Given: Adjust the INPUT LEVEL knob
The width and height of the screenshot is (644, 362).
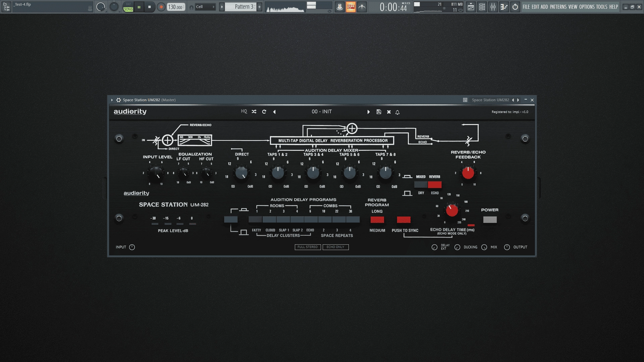Looking at the screenshot, I should pyautogui.click(x=156, y=173).
